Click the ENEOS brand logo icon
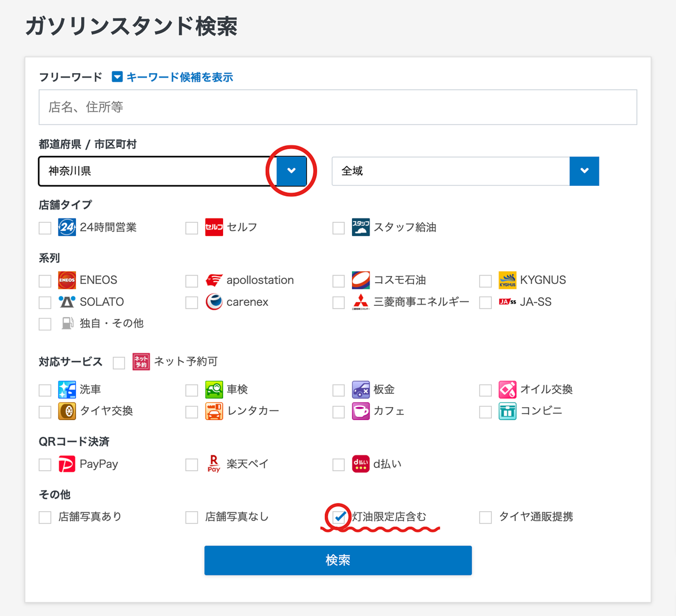The image size is (676, 616). pos(67,280)
